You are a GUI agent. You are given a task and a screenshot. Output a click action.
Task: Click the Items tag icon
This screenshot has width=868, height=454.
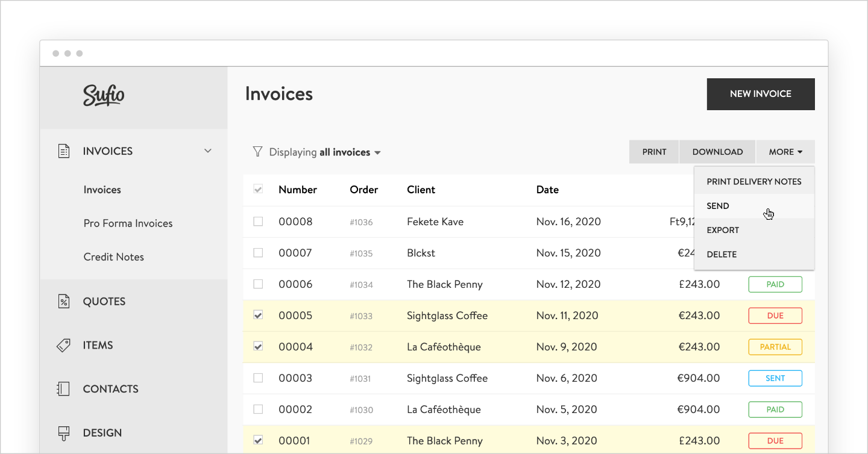(x=63, y=345)
